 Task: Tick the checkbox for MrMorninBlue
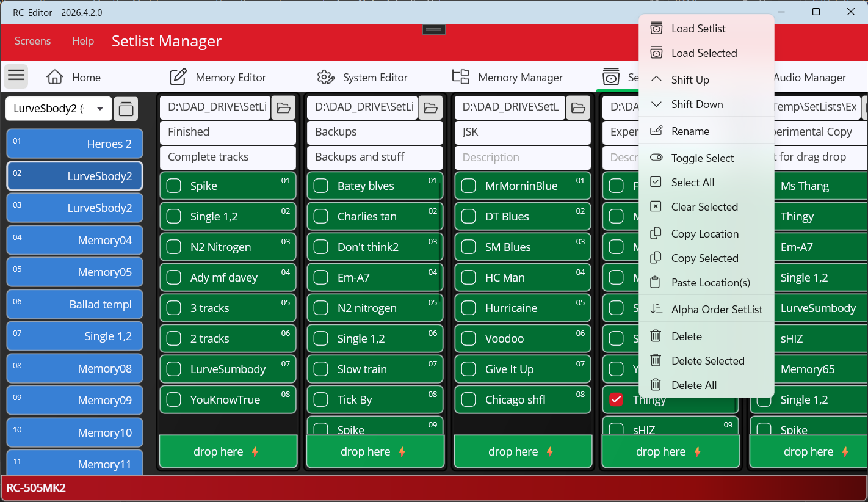469,186
